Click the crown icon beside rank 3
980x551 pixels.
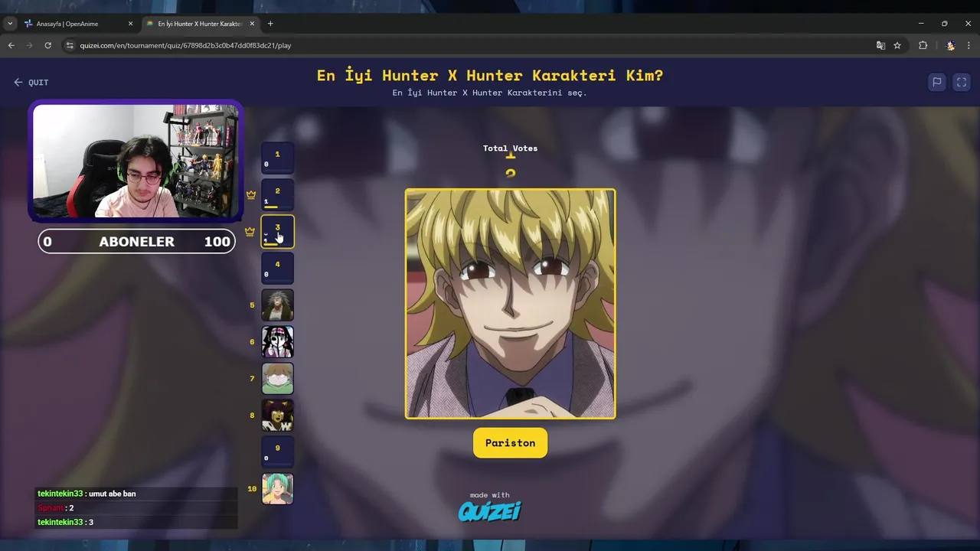[250, 231]
